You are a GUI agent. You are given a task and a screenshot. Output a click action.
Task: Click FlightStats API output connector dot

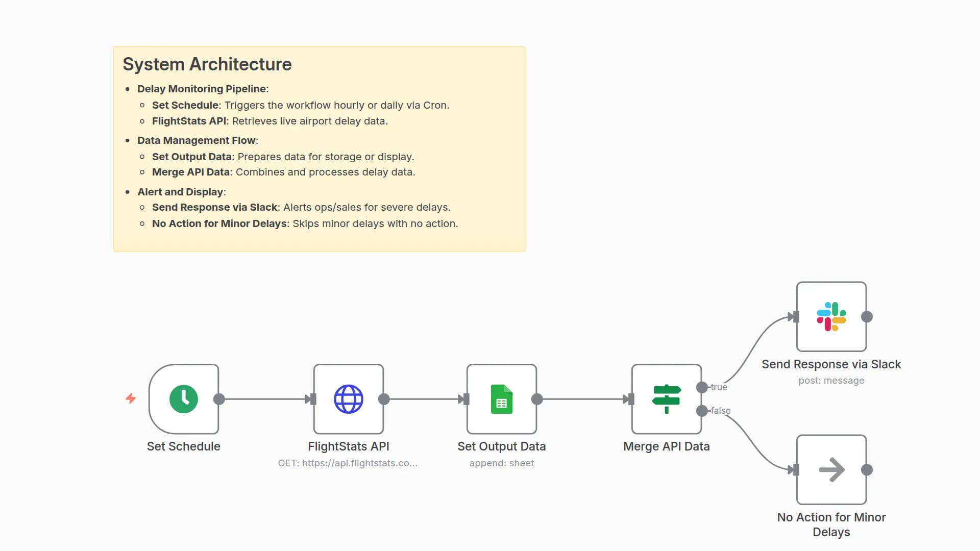coord(384,399)
